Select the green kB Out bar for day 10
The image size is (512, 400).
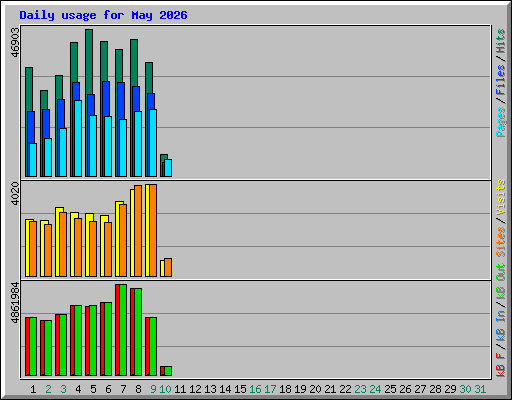168,371
